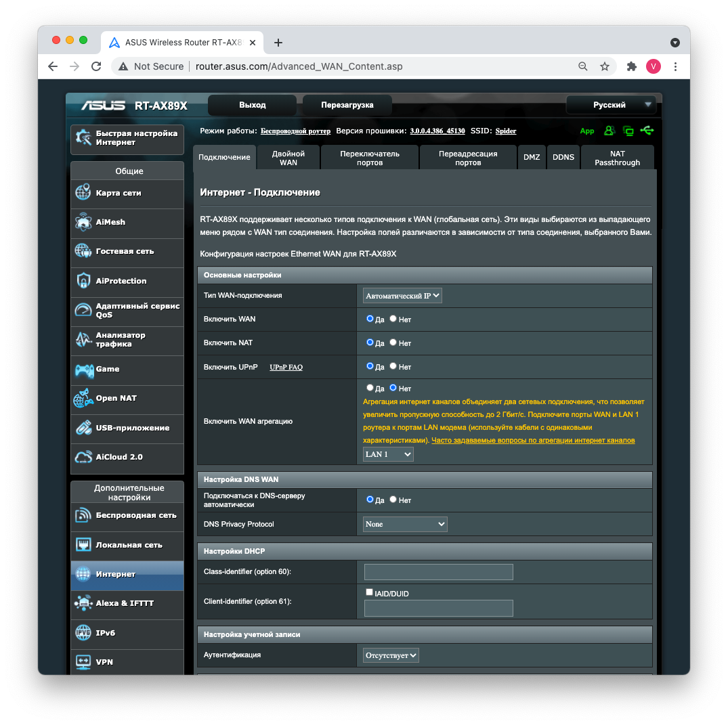
Task: Switch to the DDNS tab
Action: 563,157
